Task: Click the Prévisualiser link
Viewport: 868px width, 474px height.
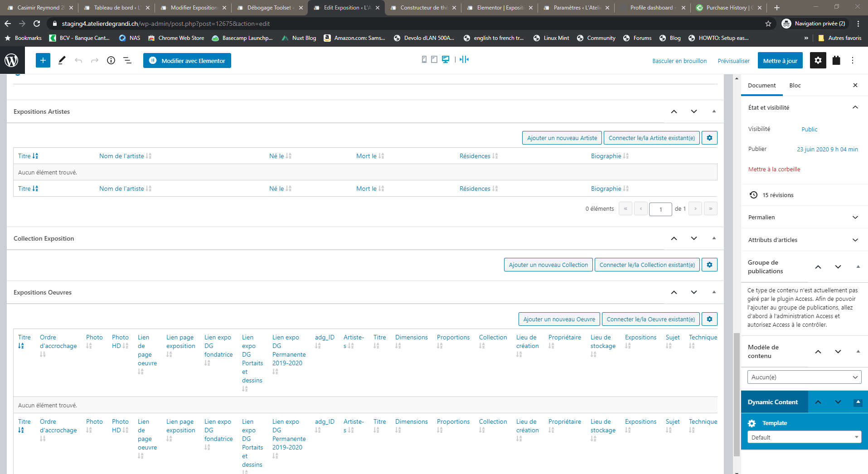Action: [x=733, y=61]
